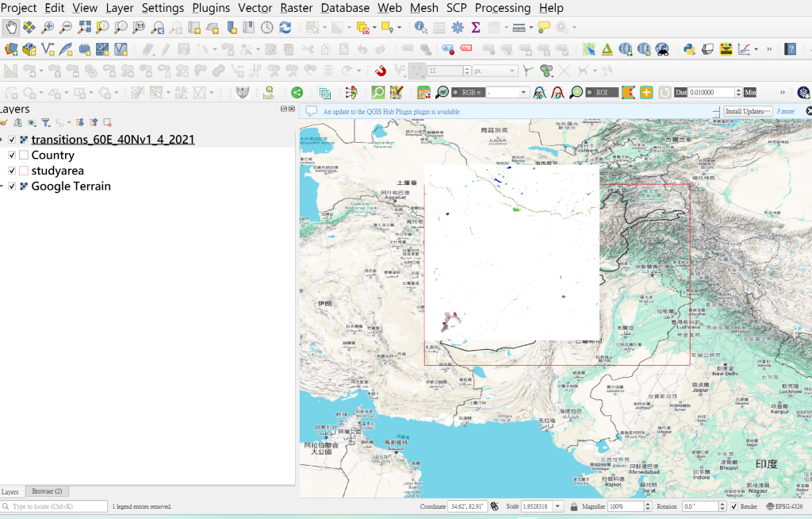Open the Select by Location dropdown arrow
The width and height of the screenshot is (812, 519).
400,28
